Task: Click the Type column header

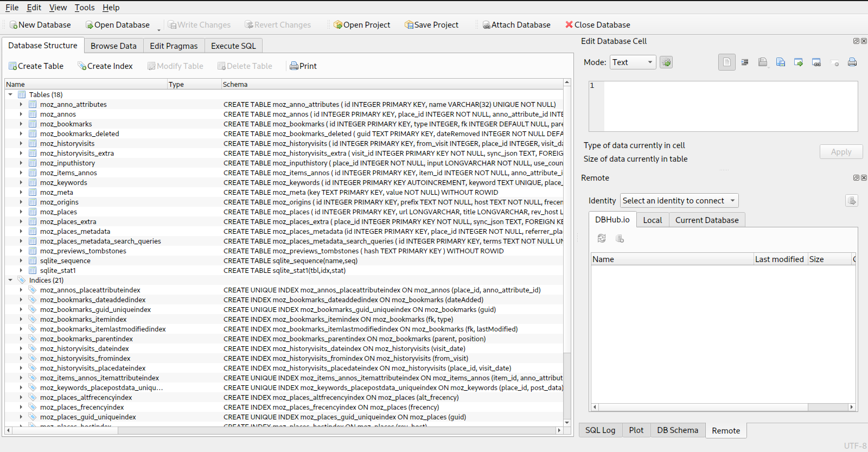Action: click(194, 85)
